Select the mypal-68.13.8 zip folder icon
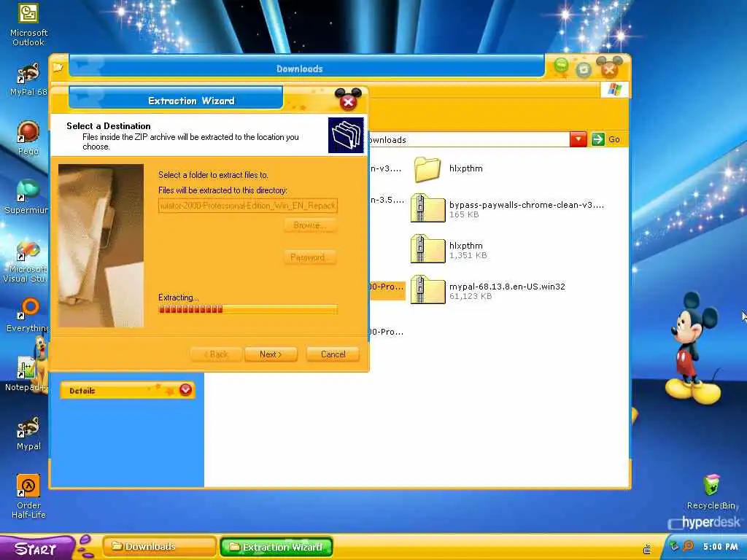 (427, 289)
